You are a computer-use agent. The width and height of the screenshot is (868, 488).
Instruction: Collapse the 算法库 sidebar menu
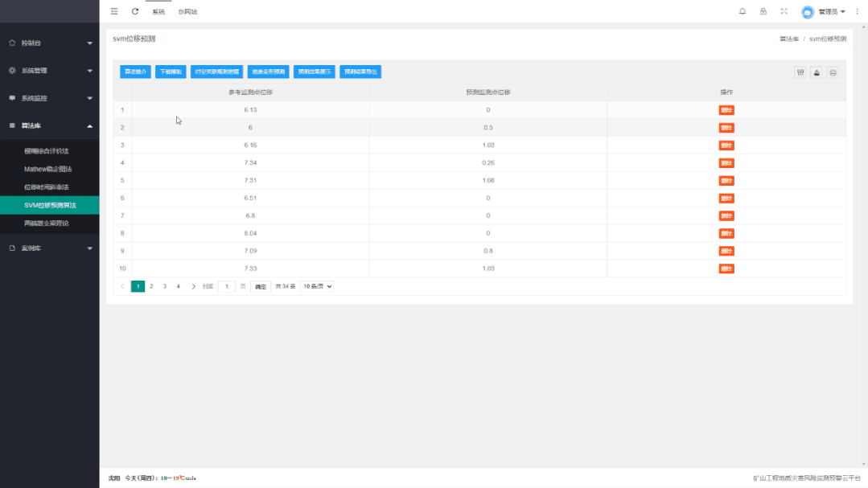49,126
